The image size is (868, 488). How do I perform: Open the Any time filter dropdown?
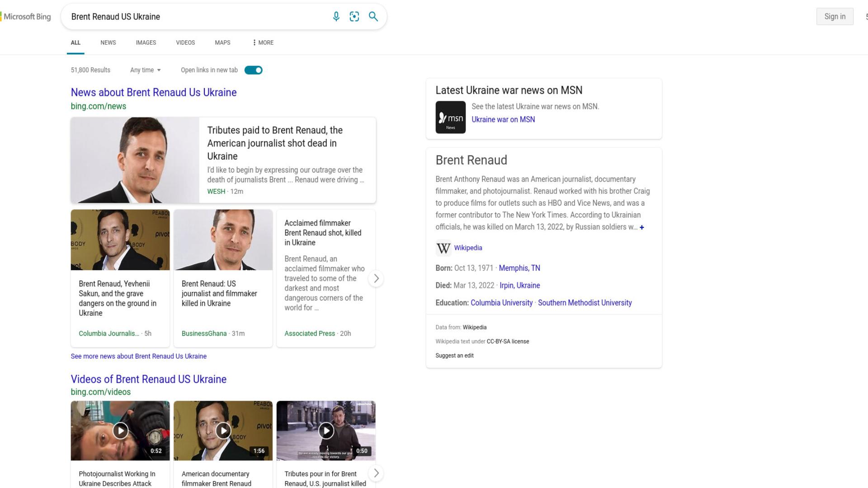point(146,70)
